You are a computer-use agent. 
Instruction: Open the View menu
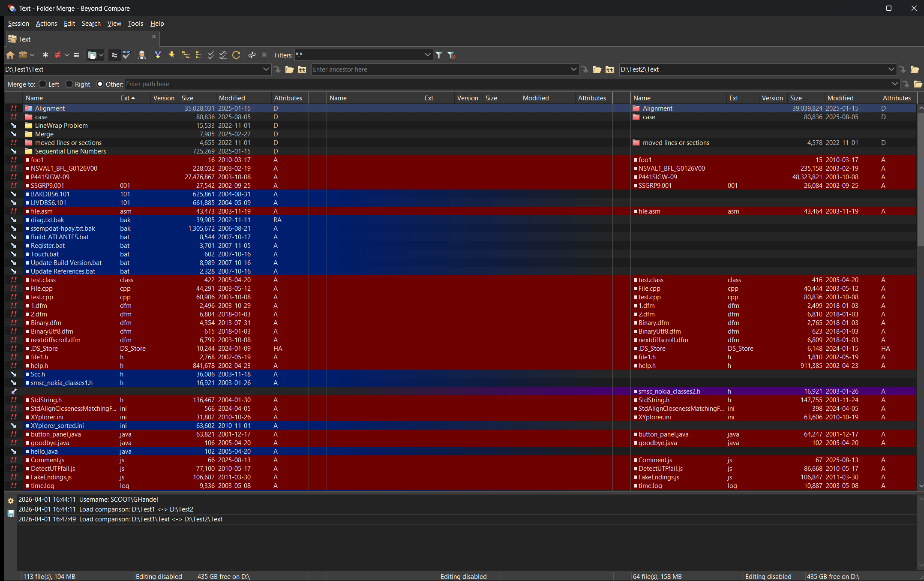[x=114, y=24]
